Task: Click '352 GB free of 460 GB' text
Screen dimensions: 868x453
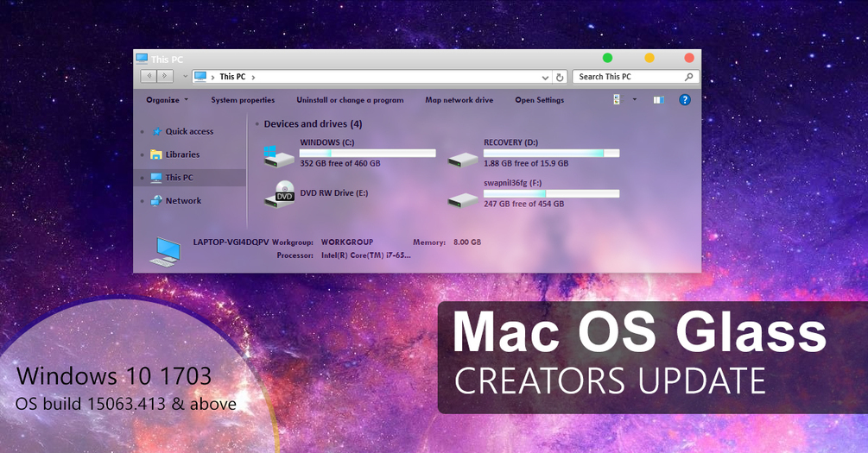Action: (340, 164)
